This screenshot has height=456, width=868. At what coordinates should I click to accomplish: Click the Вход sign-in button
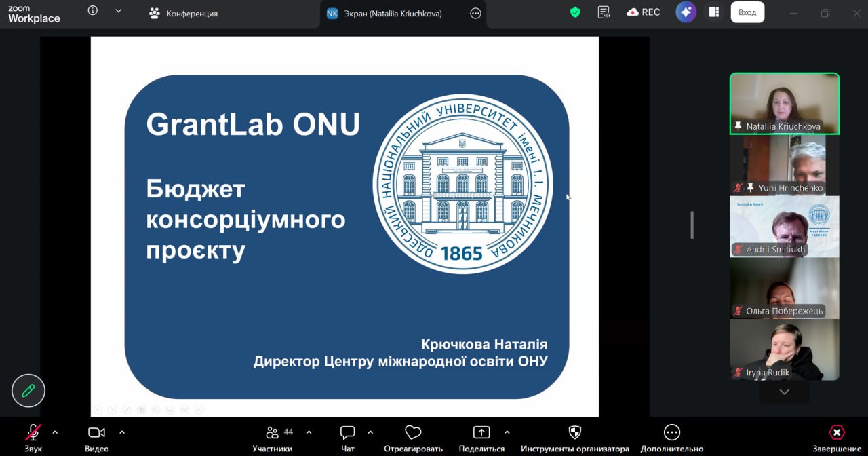click(x=747, y=12)
